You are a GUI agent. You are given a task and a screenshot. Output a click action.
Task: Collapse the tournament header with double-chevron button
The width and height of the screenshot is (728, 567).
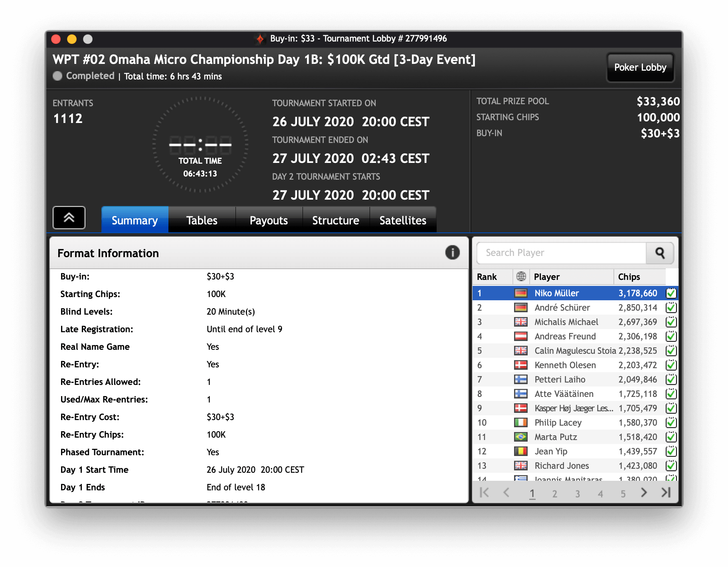coord(69,218)
